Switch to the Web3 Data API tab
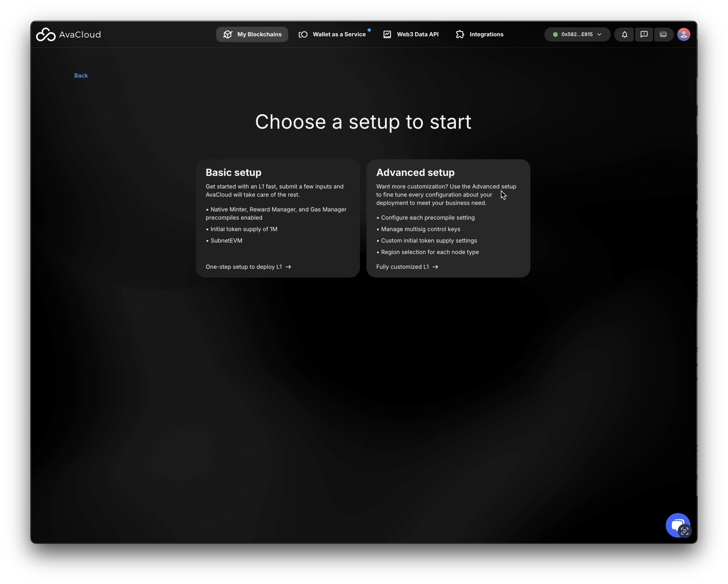Viewport: 728px width, 584px height. click(x=417, y=34)
